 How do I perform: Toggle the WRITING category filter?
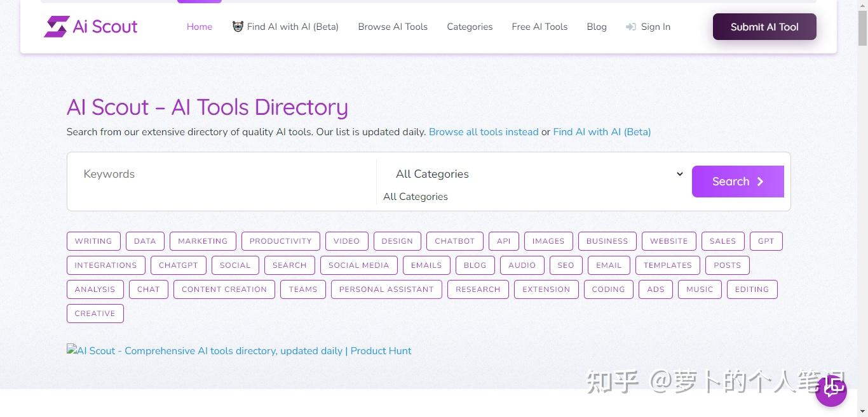pos(93,241)
